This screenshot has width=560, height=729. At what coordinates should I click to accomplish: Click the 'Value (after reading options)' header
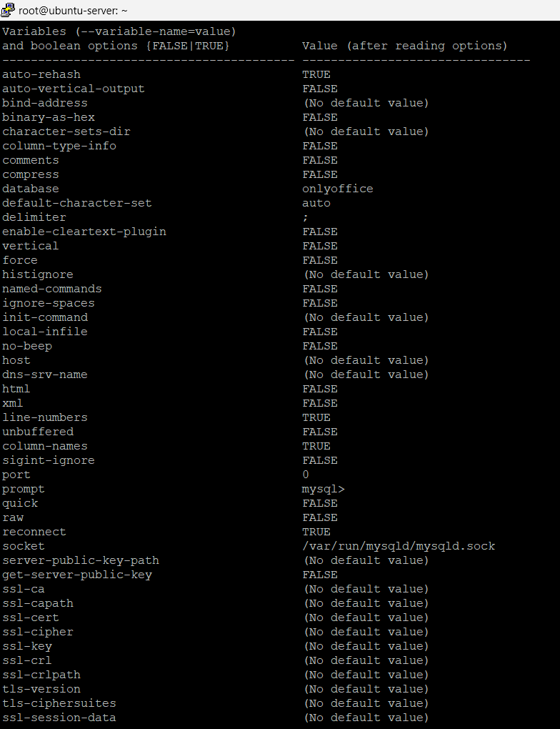coord(405,46)
